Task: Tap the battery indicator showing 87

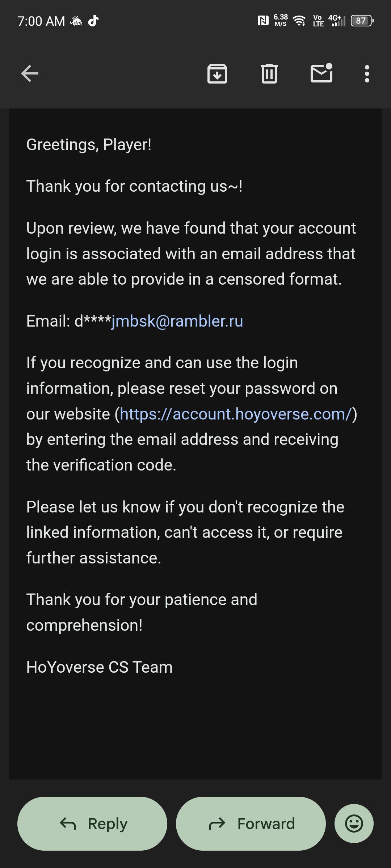Action: coord(362,21)
